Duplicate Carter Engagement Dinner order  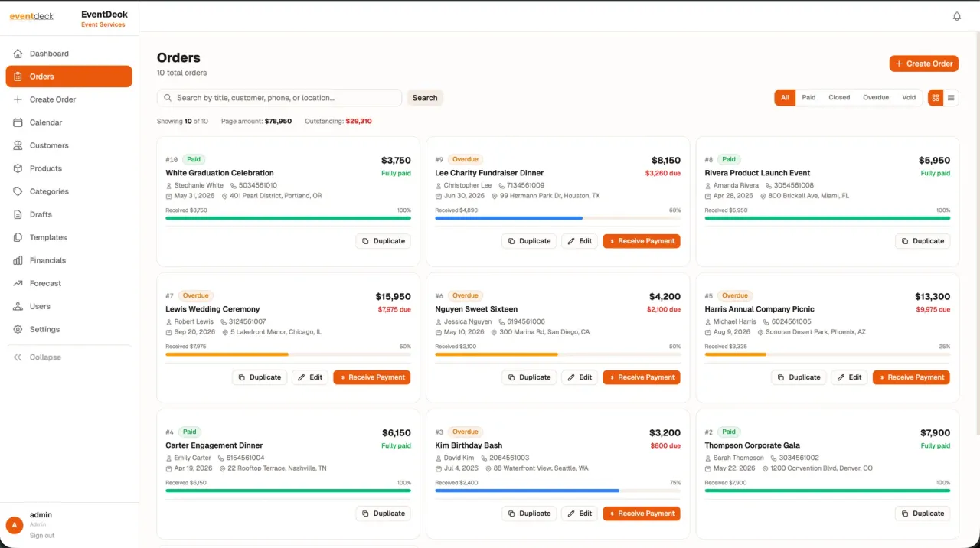click(384, 514)
